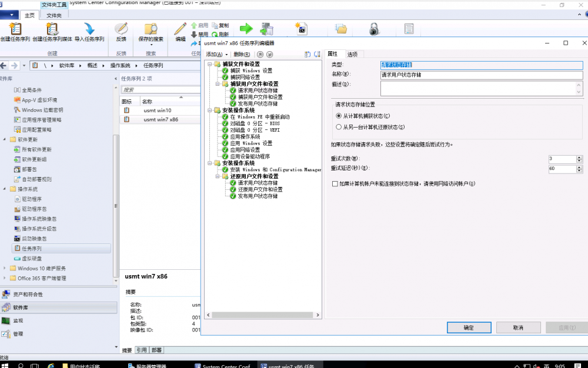Collapse the 操作系统 node in left tree

5,189
